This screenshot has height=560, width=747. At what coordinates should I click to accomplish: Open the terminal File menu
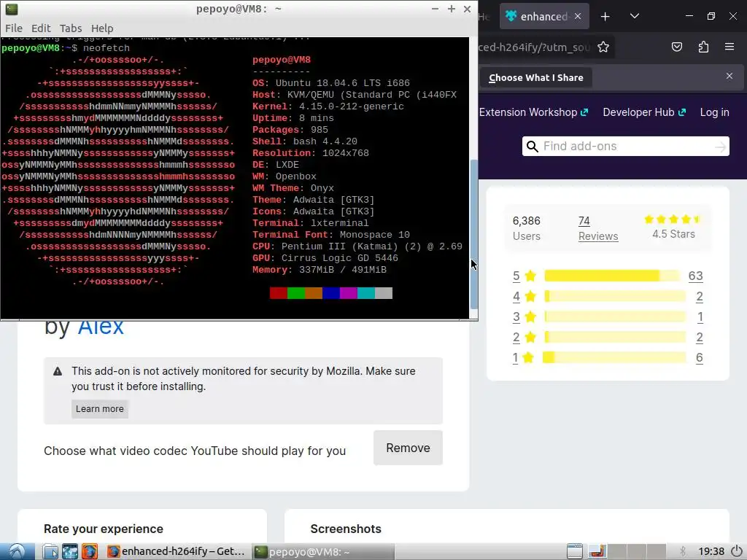(14, 28)
